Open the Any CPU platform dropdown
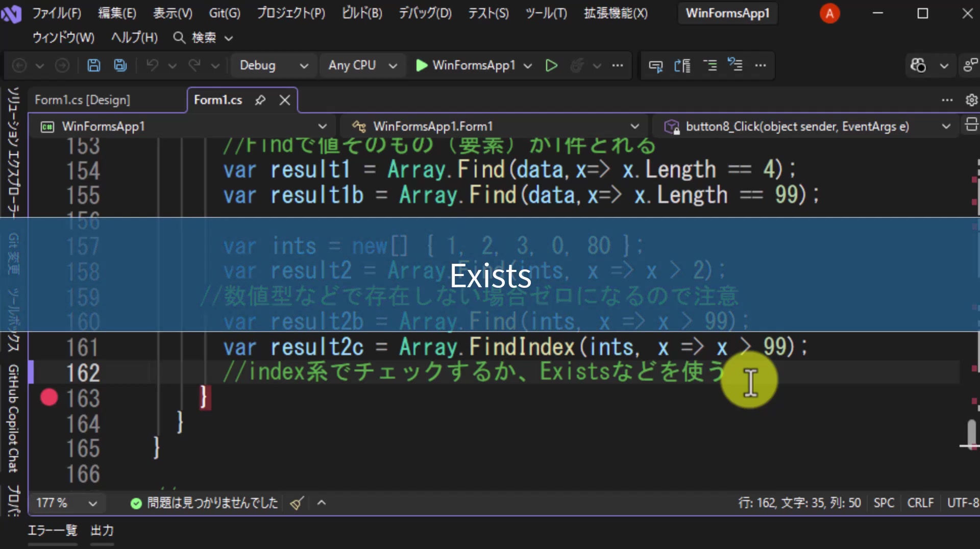The width and height of the screenshot is (980, 549). point(362,65)
